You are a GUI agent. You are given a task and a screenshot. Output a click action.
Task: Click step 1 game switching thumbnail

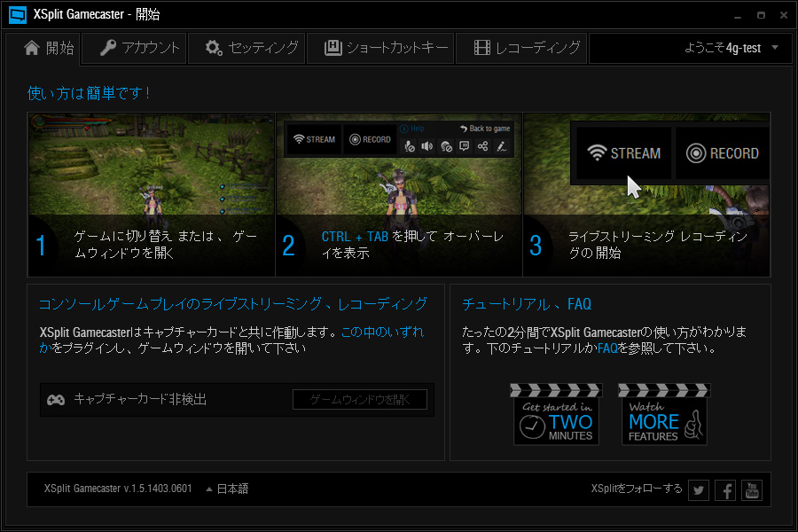coord(151,194)
